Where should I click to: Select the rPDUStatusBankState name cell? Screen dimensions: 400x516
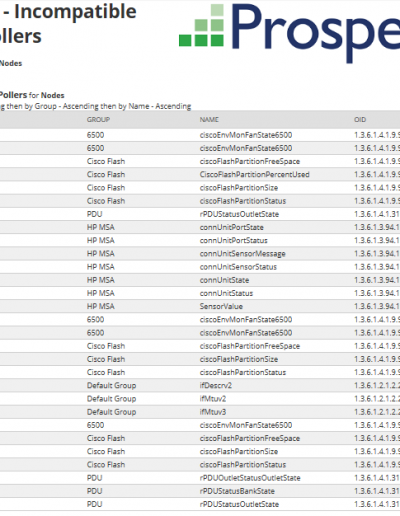[x=237, y=491]
